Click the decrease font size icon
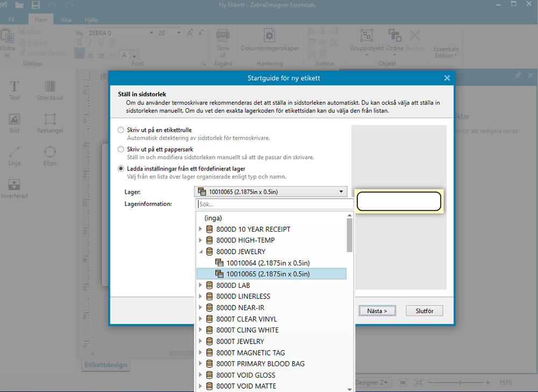The height and width of the screenshot is (392, 538). [x=201, y=33]
